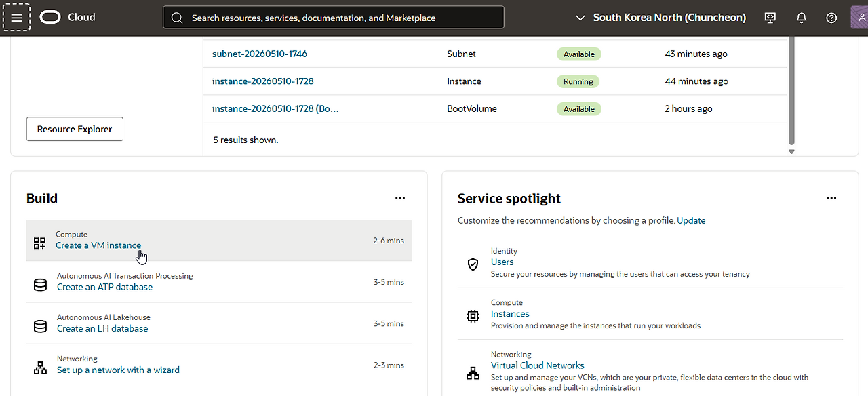
Task: Click Create an LH database link
Action: pyautogui.click(x=102, y=328)
